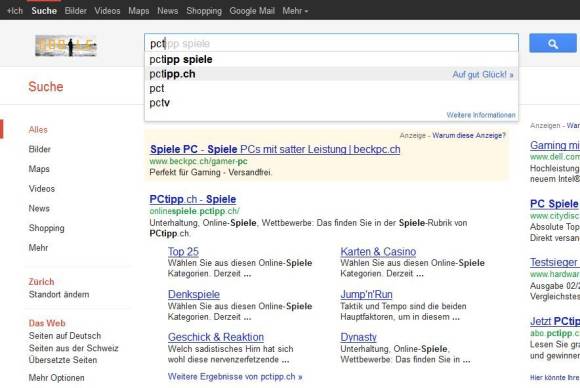Viewport: 580px width, 388px height.
Task: Click 'Weitere Informationen' in suggestions box
Action: pos(480,115)
